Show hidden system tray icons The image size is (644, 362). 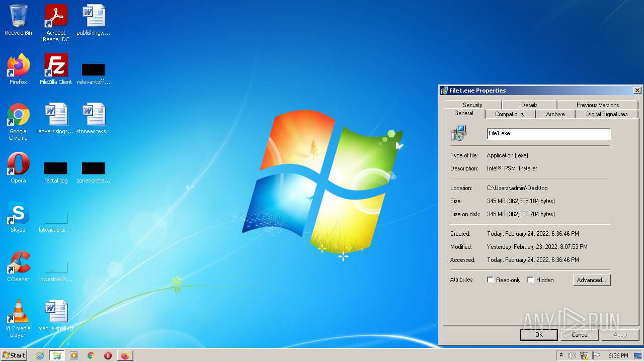(x=561, y=355)
